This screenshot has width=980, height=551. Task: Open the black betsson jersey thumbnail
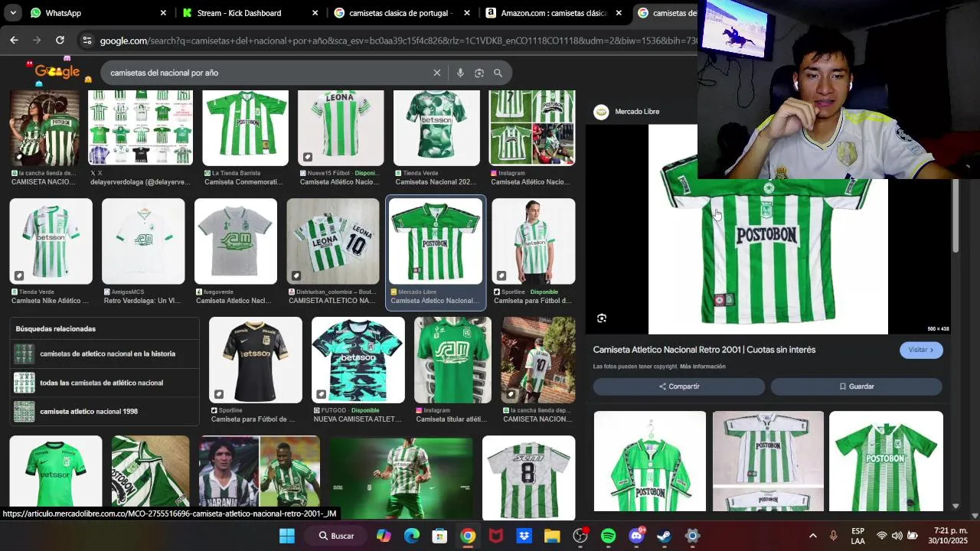click(256, 360)
